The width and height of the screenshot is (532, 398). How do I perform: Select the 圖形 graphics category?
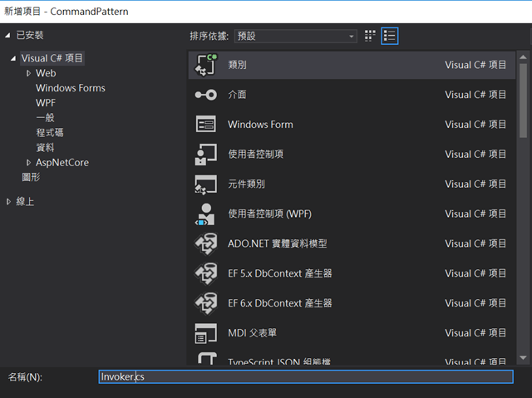31,177
